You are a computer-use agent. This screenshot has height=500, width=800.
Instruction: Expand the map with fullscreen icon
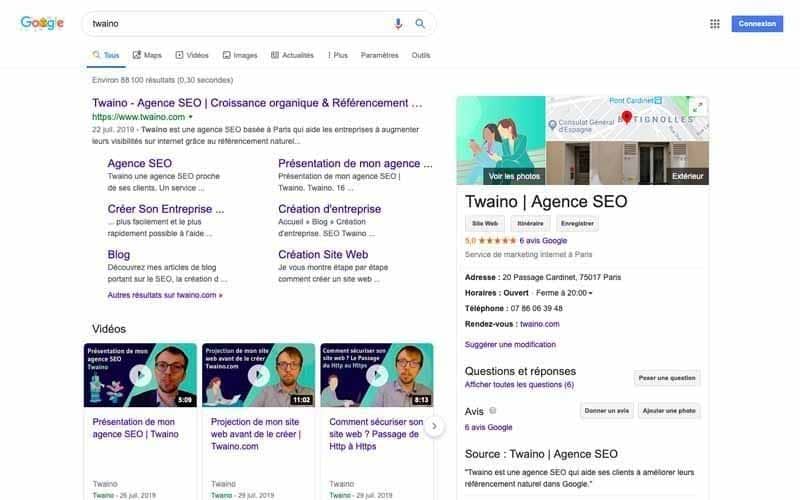697,107
